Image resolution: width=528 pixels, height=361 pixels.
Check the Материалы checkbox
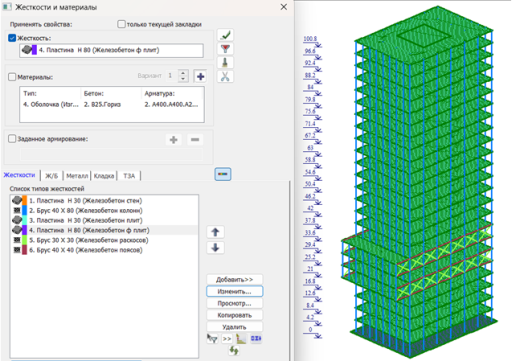12,77
